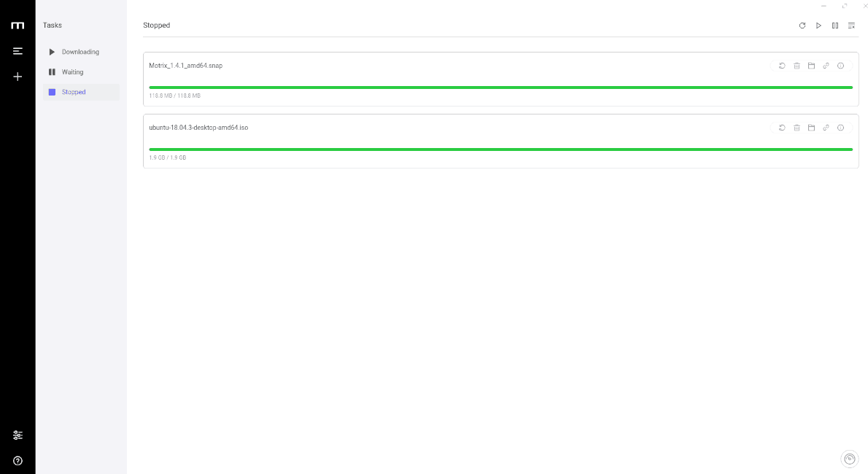
Task: Show ubuntu-18.04.3-desktop-amd64.iso in folder
Action: click(x=812, y=128)
